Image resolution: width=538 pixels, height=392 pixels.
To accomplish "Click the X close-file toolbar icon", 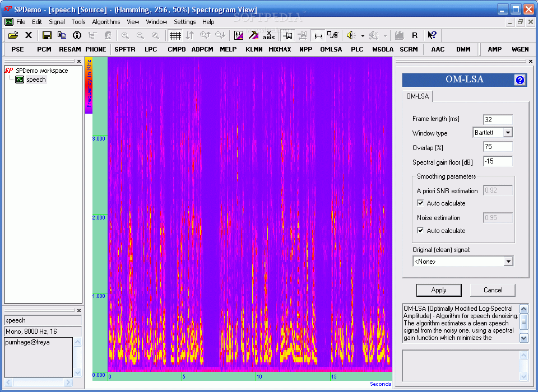I will point(29,35).
